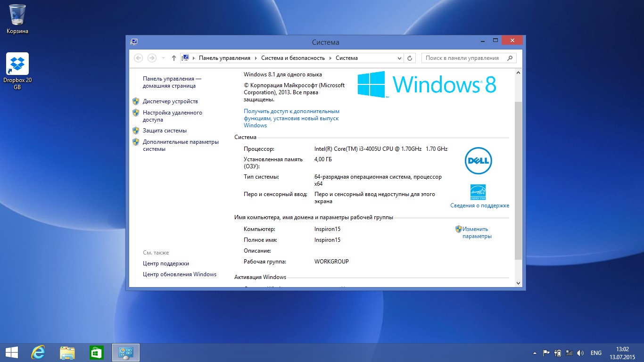
Task: Open Настройка удаленного доступа link
Action: tap(173, 116)
